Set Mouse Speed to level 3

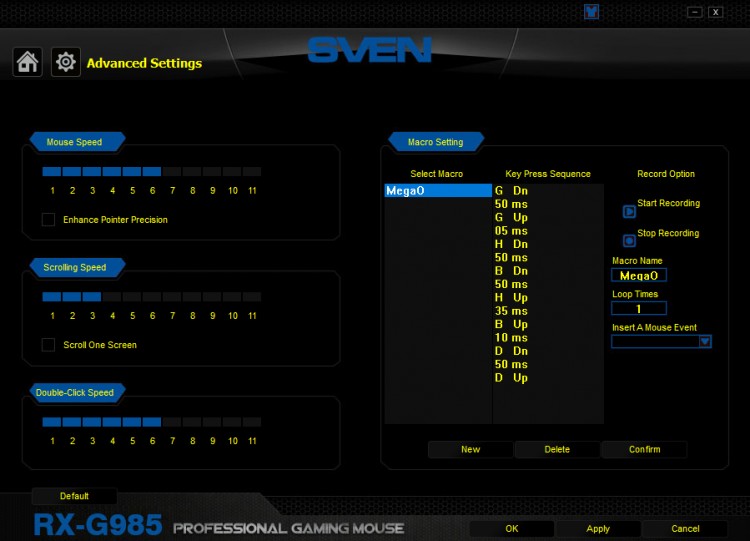point(92,171)
